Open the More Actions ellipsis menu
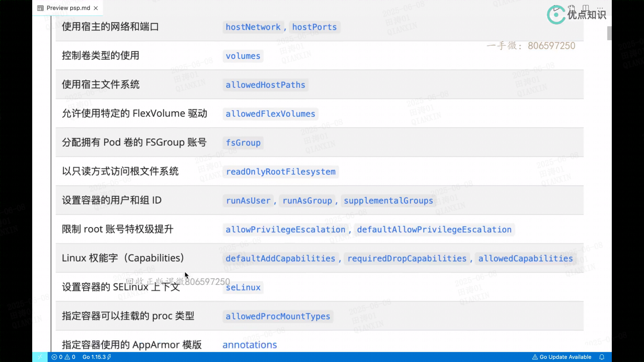This screenshot has height=362, width=644. [x=600, y=8]
